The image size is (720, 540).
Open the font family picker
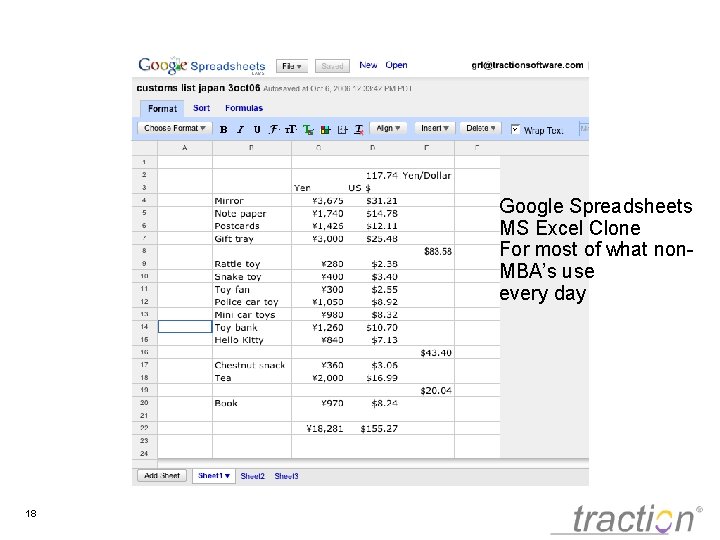pyautogui.click(x=274, y=129)
